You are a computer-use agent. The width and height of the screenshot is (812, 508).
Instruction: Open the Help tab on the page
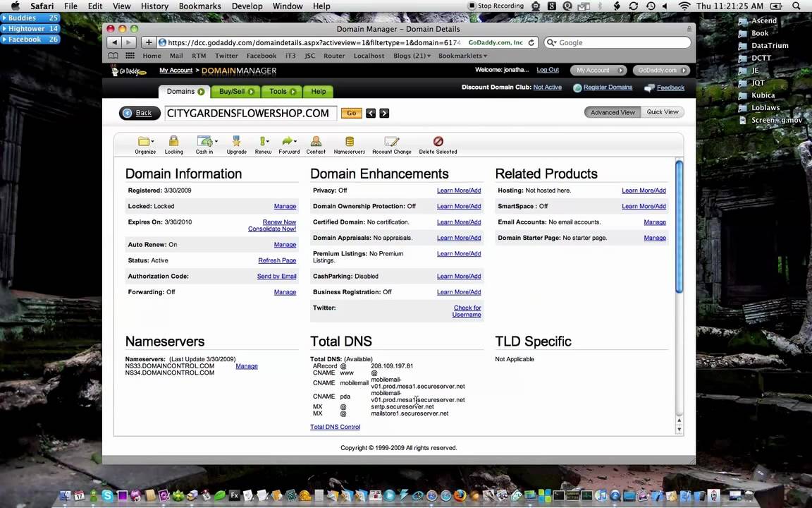click(x=318, y=91)
